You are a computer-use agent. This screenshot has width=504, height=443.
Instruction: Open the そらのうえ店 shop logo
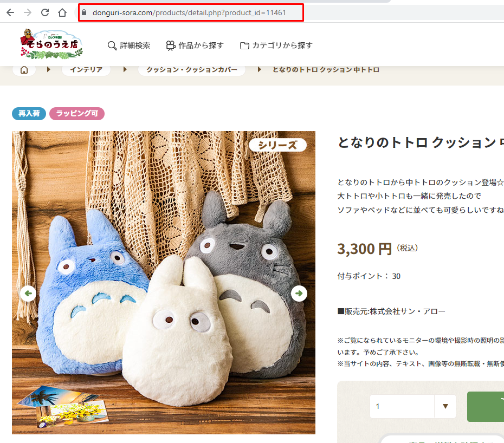point(51,44)
